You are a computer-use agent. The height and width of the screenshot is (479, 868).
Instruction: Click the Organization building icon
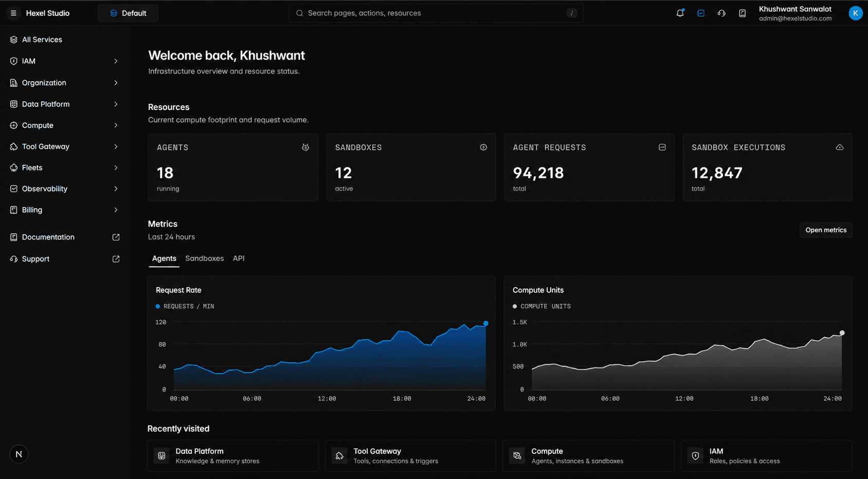14,83
